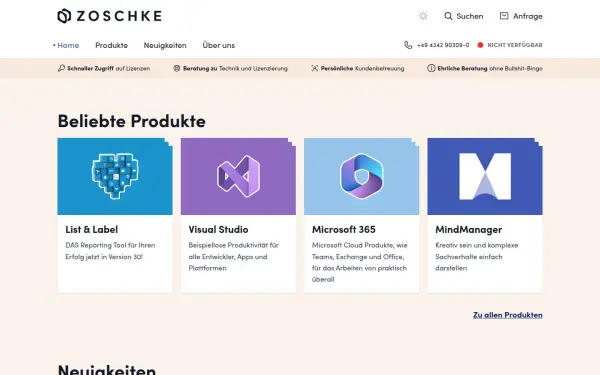
Task: Click the Anfrage cart icon
Action: [504, 16]
